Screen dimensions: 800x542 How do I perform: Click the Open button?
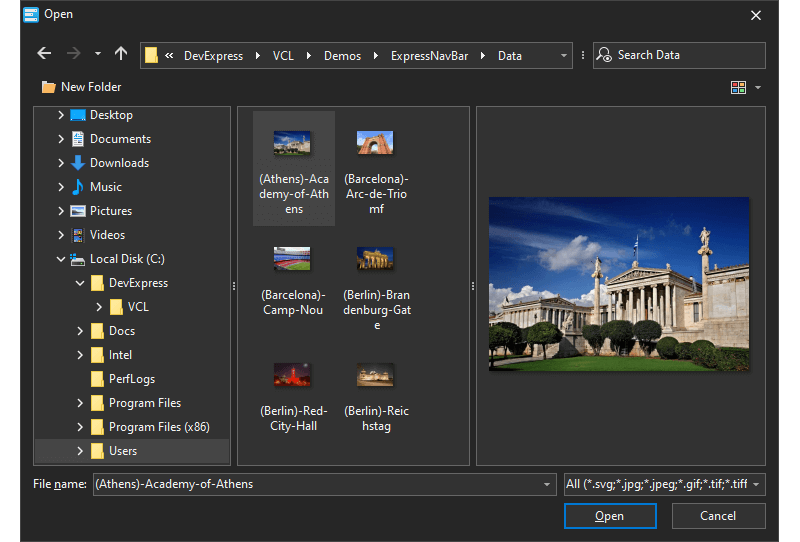tap(610, 516)
